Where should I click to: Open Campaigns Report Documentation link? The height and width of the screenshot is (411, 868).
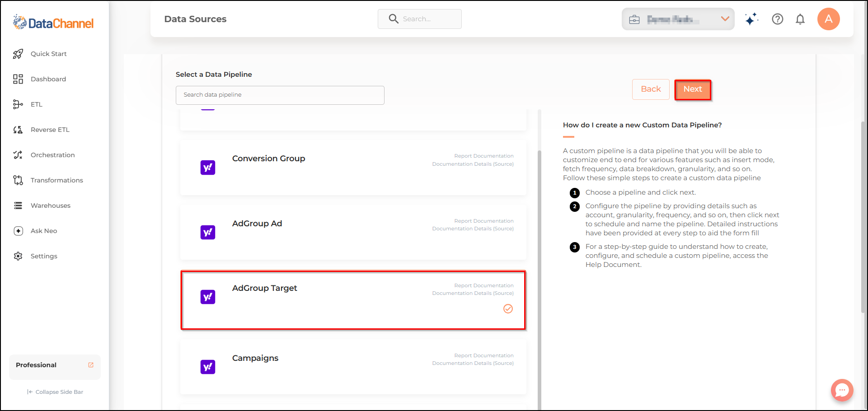pos(484,356)
